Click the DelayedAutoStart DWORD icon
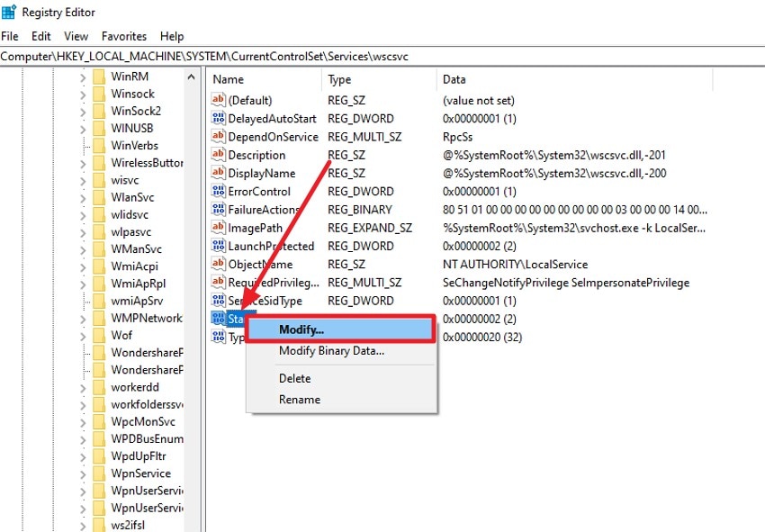 pyautogui.click(x=218, y=118)
